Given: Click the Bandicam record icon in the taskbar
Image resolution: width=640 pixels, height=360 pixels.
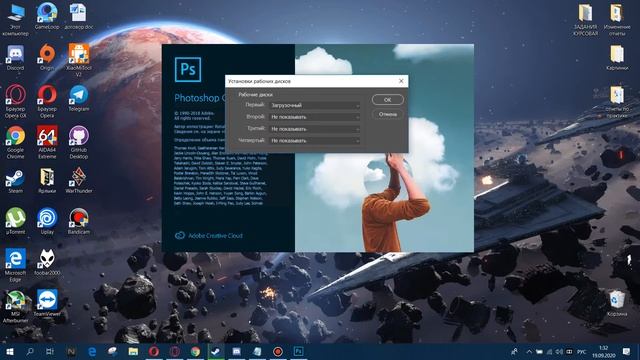Looking at the screenshot, I should [278, 351].
